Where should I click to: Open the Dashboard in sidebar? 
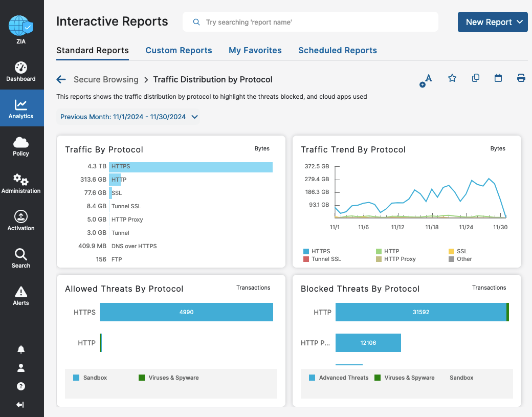(21, 72)
